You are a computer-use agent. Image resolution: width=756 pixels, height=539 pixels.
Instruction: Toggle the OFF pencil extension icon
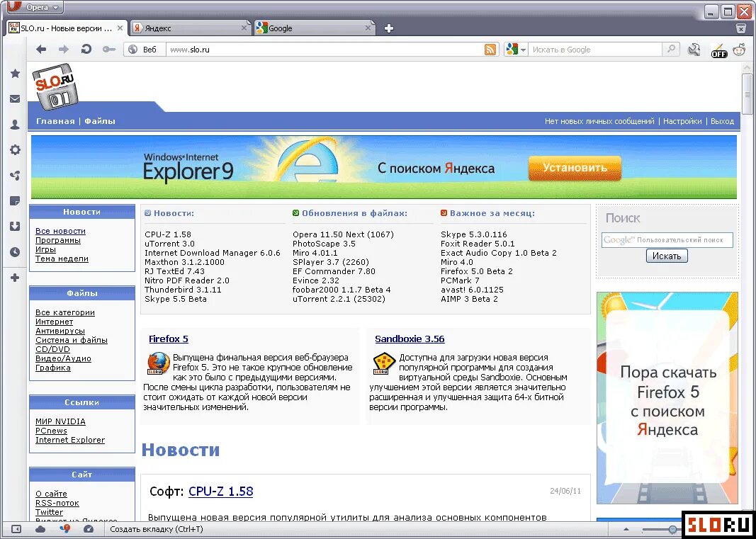(x=719, y=50)
